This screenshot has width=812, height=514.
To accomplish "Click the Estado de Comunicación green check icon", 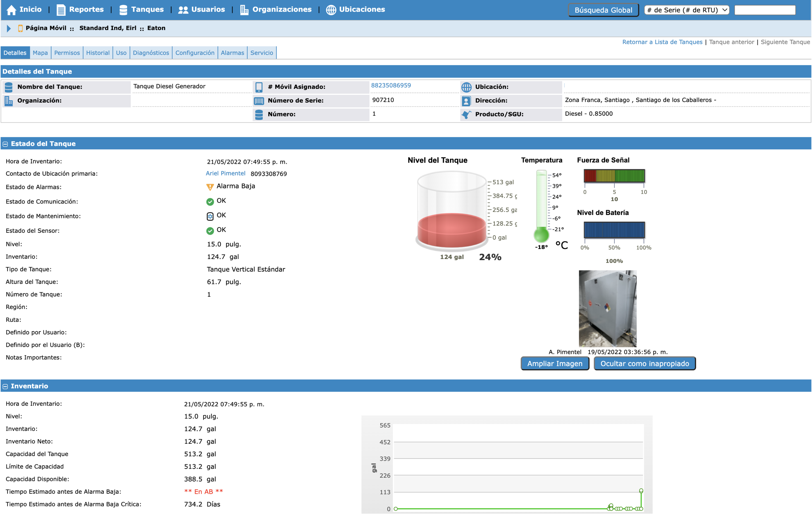I will [x=210, y=201].
